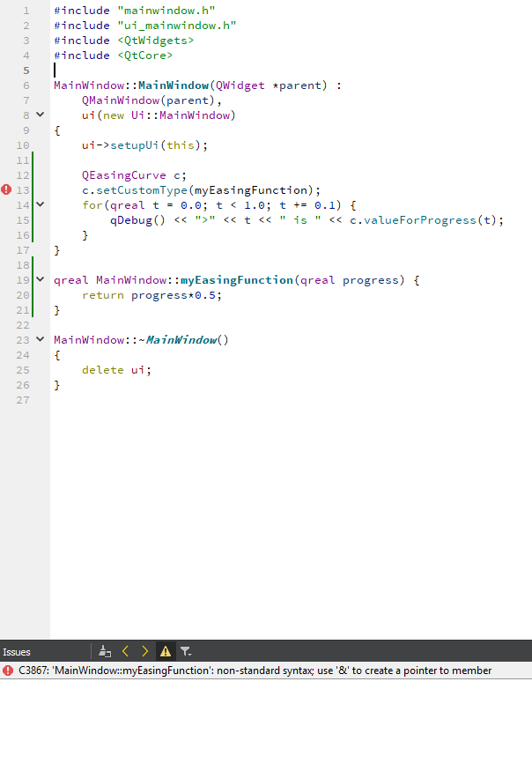The image size is (532, 778).
Task: Click the Clear issues broom icon
Action: (x=106, y=651)
